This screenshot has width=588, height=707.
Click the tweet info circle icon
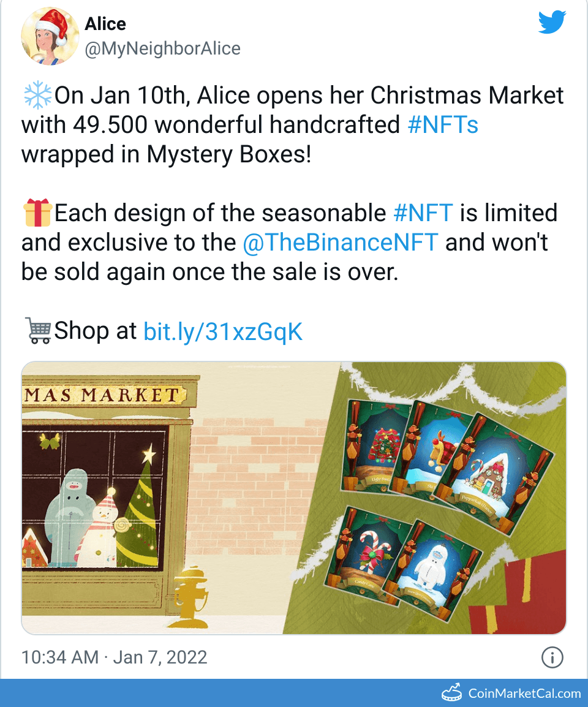(x=552, y=657)
